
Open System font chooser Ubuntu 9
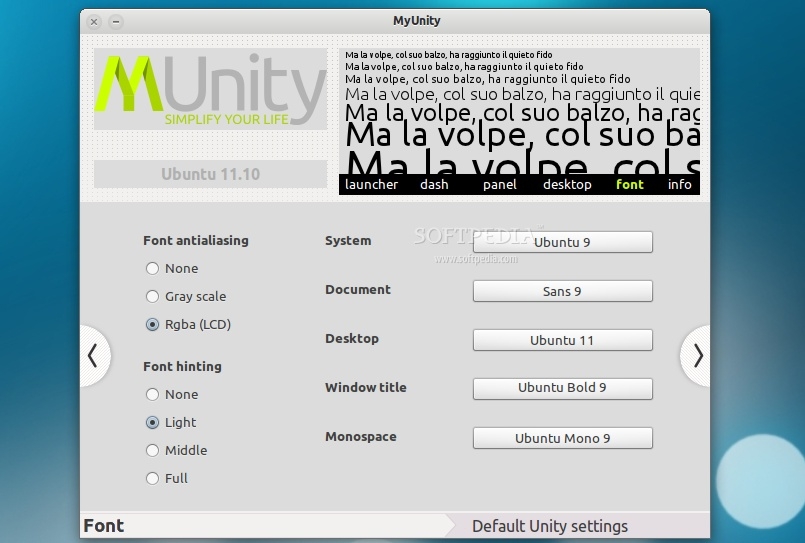[x=563, y=242]
